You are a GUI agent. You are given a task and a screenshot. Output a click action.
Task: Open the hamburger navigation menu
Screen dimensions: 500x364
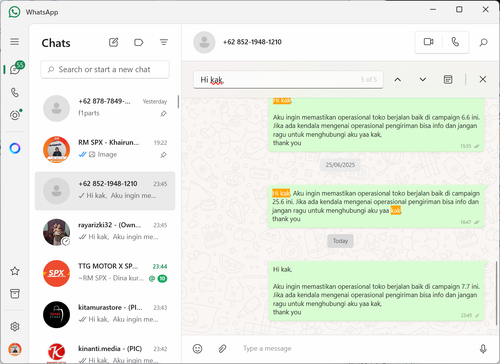click(14, 42)
